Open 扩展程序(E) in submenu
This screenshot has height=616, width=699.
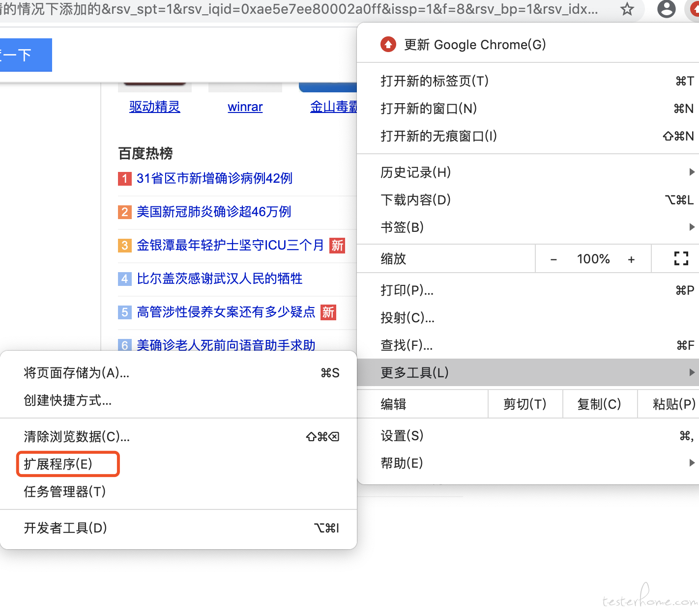(x=178, y=464)
